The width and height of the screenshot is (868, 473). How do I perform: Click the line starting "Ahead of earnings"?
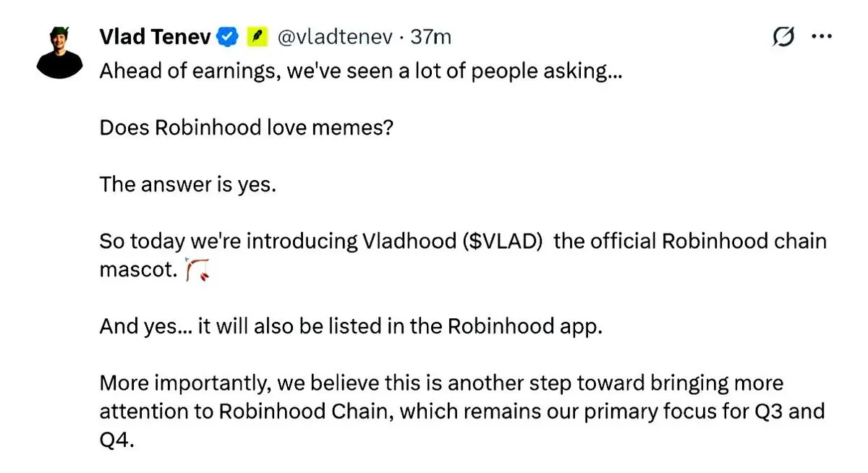(360, 72)
